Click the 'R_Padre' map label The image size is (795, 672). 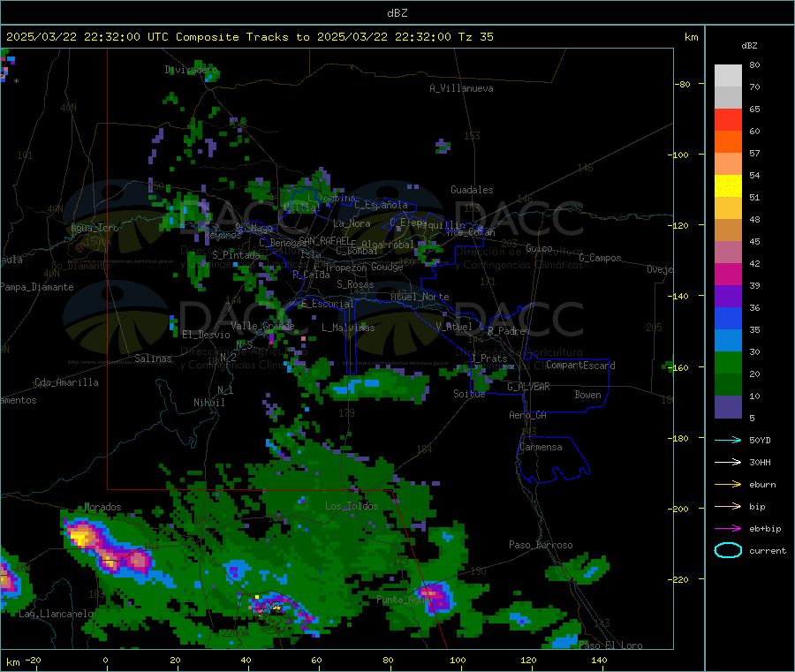click(506, 331)
